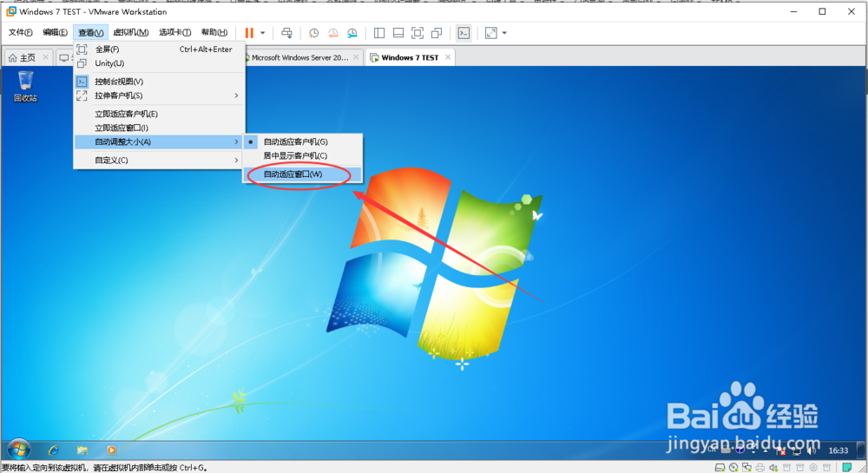Choose Unity(U) in the view menu
868x473 pixels.
160,63
